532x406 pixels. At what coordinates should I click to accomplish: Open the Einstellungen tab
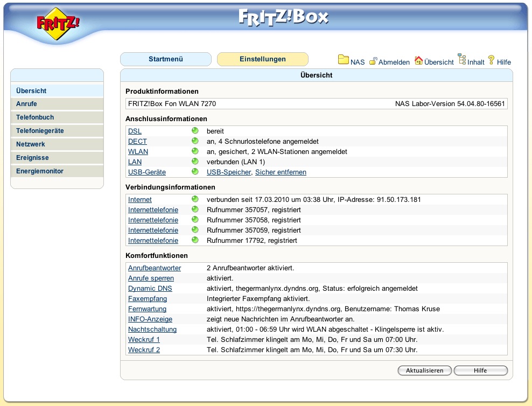click(x=262, y=59)
